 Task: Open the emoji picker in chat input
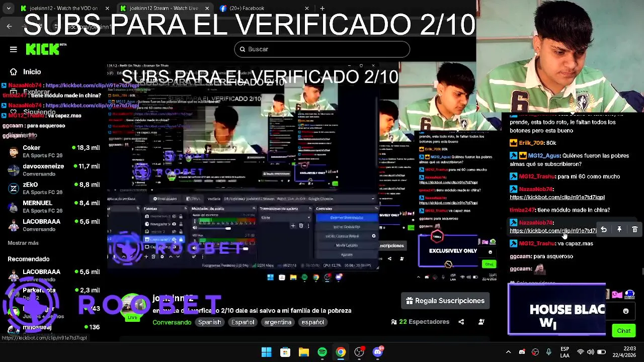coord(626,311)
